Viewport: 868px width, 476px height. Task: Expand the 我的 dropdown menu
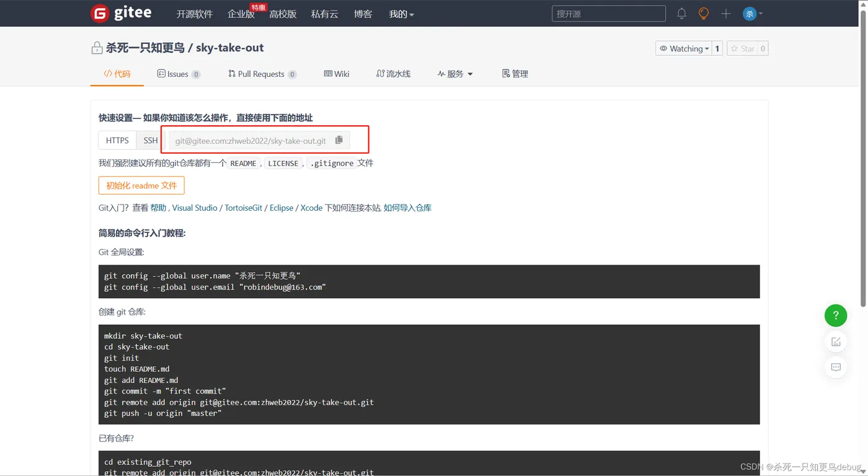(x=401, y=14)
